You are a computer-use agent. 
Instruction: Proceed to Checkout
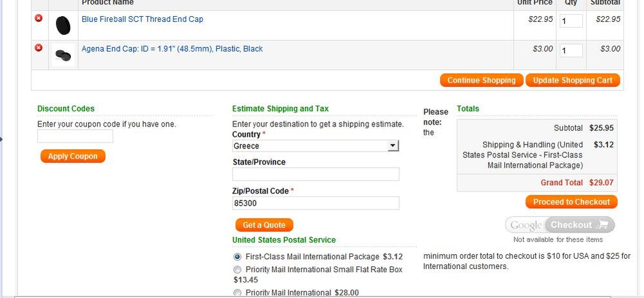pyautogui.click(x=571, y=202)
